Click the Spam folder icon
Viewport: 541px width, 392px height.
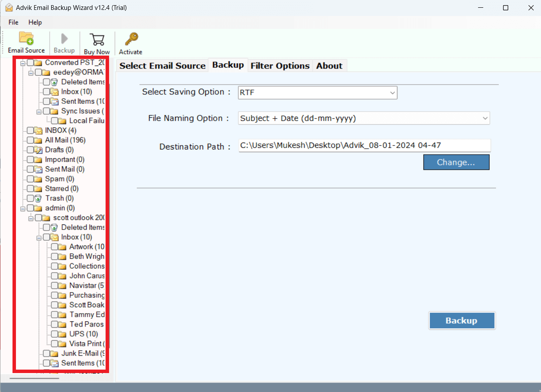click(x=38, y=179)
